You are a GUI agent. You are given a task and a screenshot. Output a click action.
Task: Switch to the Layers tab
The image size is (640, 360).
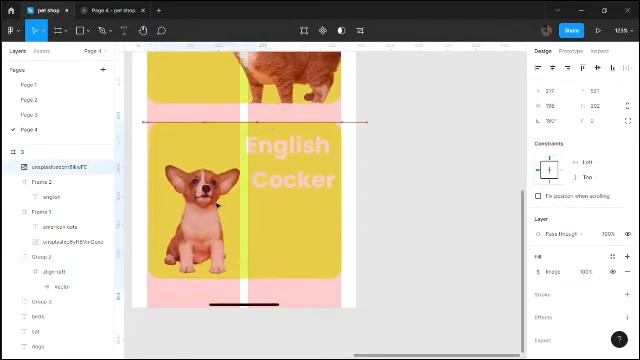[x=18, y=51]
